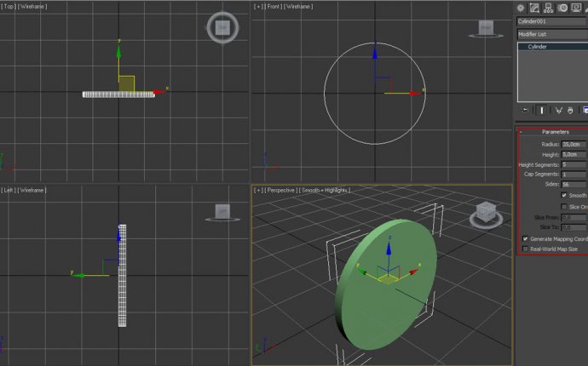588x366 pixels.
Task: Toggle the Smooth checkbox
Action: [564, 195]
